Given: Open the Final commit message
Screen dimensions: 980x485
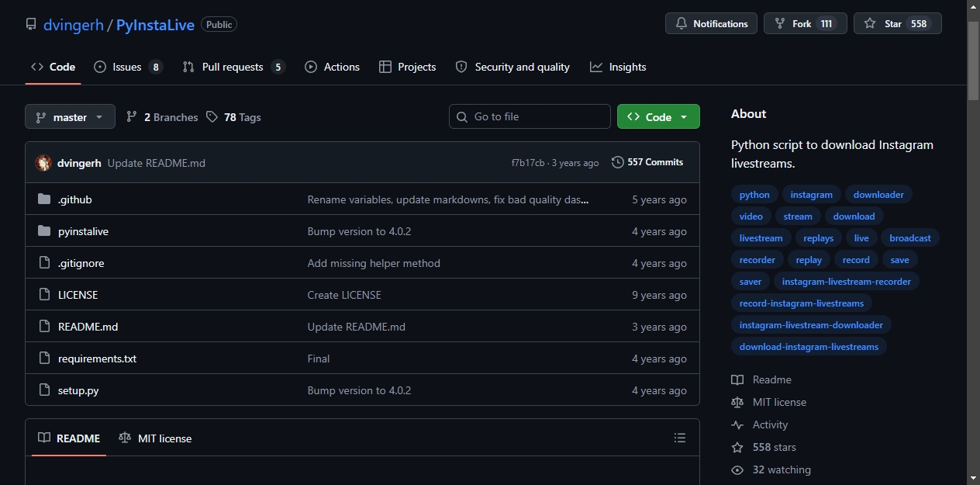Looking at the screenshot, I should click(x=319, y=359).
